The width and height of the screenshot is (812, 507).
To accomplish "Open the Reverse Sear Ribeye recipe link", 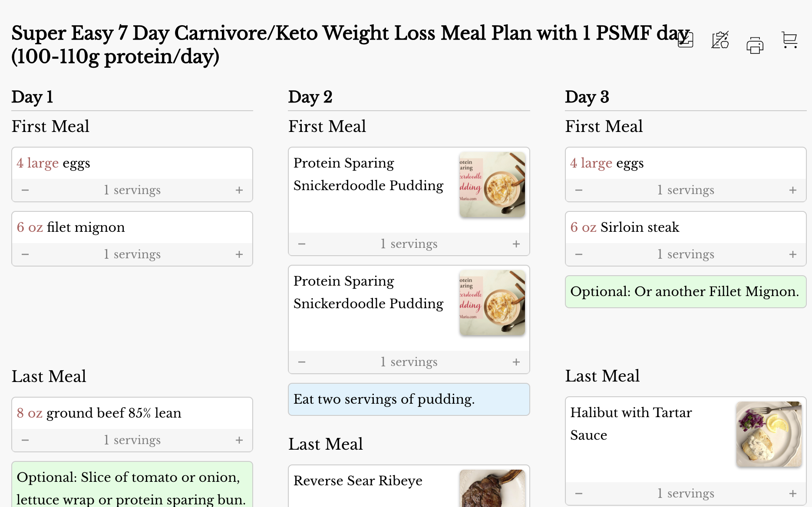I will pyautogui.click(x=358, y=481).
